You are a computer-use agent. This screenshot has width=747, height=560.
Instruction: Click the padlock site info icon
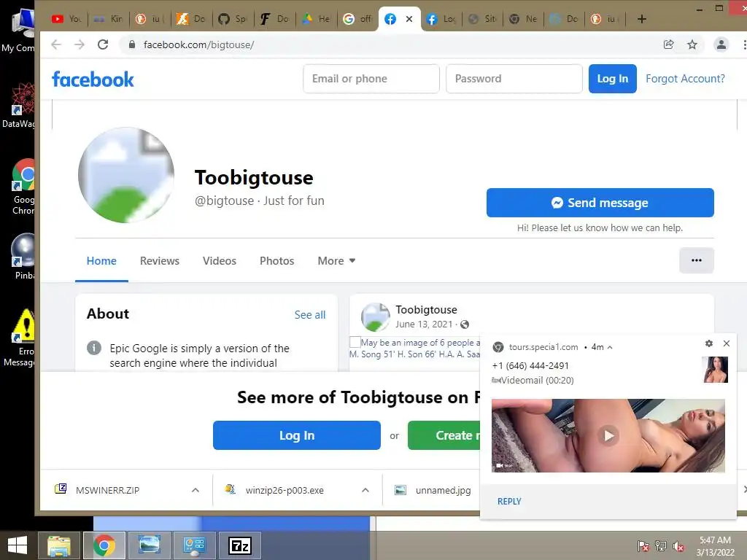(132, 44)
